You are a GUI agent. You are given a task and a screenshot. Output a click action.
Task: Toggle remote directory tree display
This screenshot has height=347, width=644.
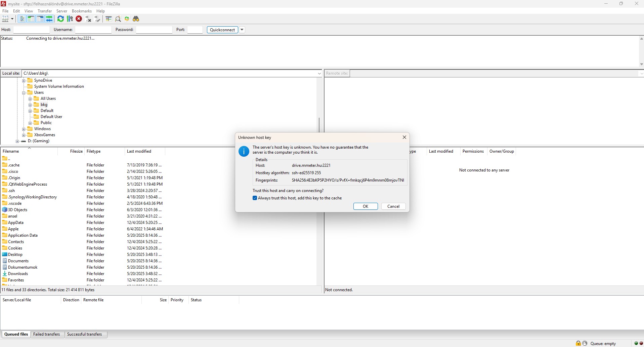40,19
